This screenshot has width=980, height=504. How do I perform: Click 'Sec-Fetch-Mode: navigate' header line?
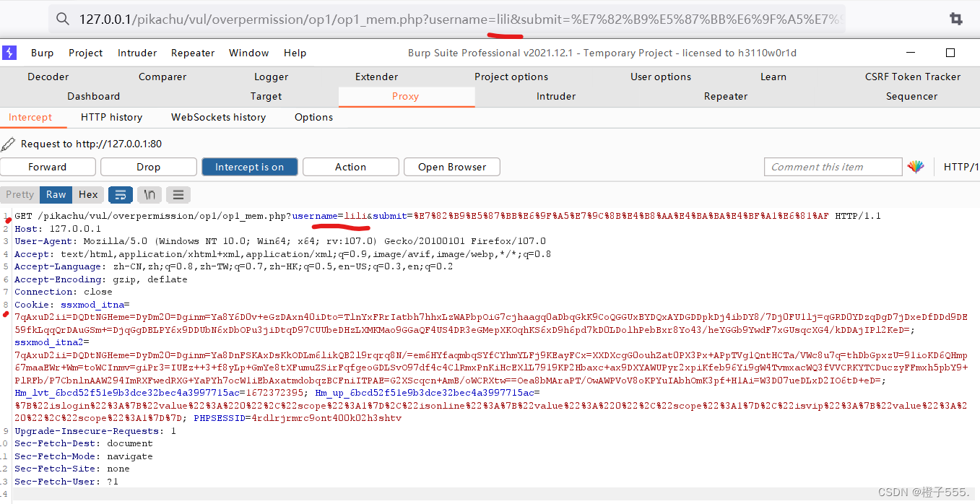[84, 456]
